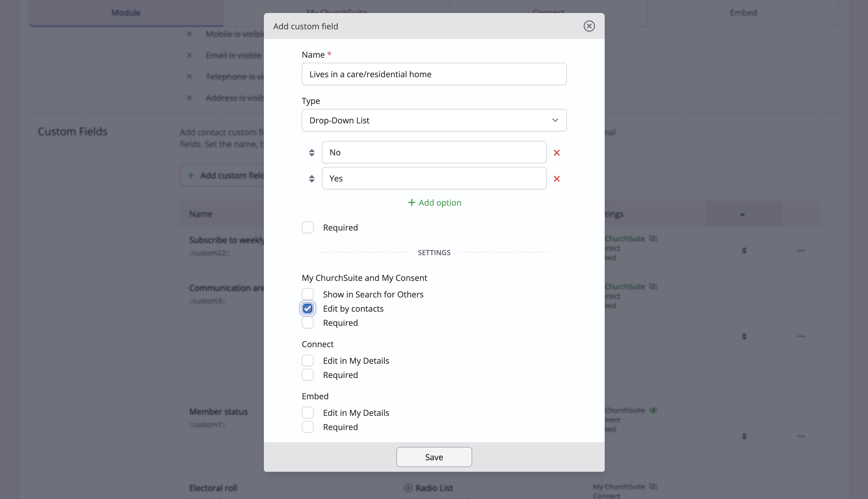
Task: Click the sort handle on Subscribe to weekly row
Action: tap(744, 250)
